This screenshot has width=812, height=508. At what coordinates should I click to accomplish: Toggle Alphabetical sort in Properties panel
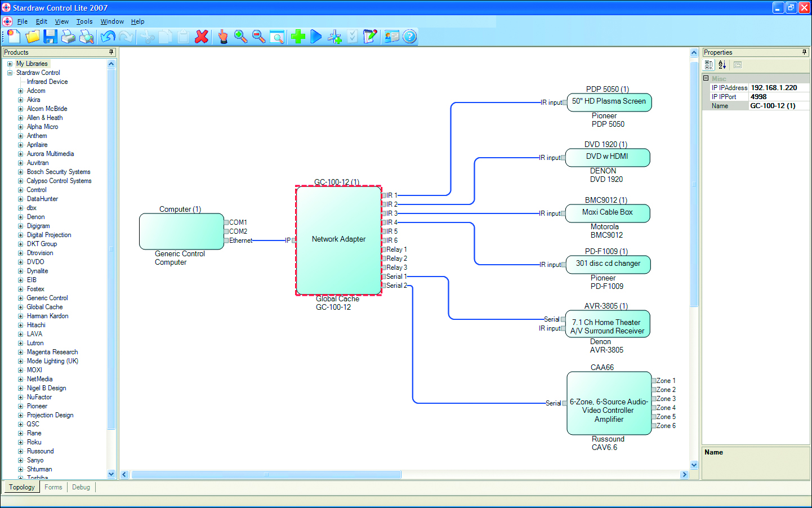(722, 65)
